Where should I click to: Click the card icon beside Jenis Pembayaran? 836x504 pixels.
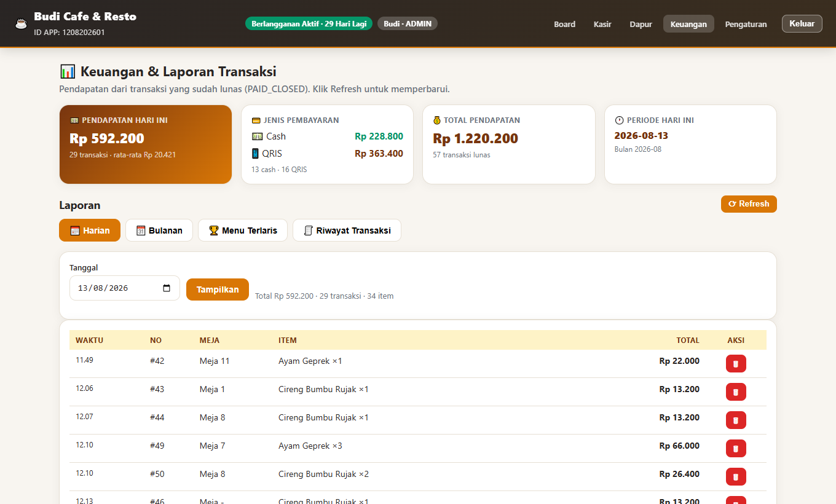[256, 120]
